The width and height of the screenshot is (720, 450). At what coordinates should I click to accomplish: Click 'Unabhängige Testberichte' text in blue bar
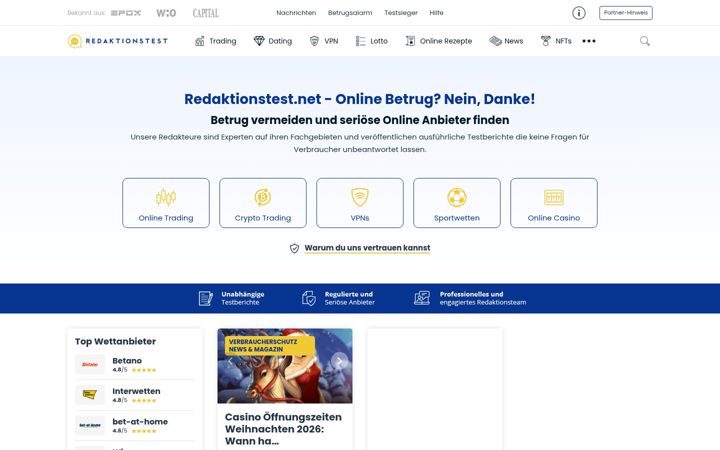pyautogui.click(x=242, y=298)
